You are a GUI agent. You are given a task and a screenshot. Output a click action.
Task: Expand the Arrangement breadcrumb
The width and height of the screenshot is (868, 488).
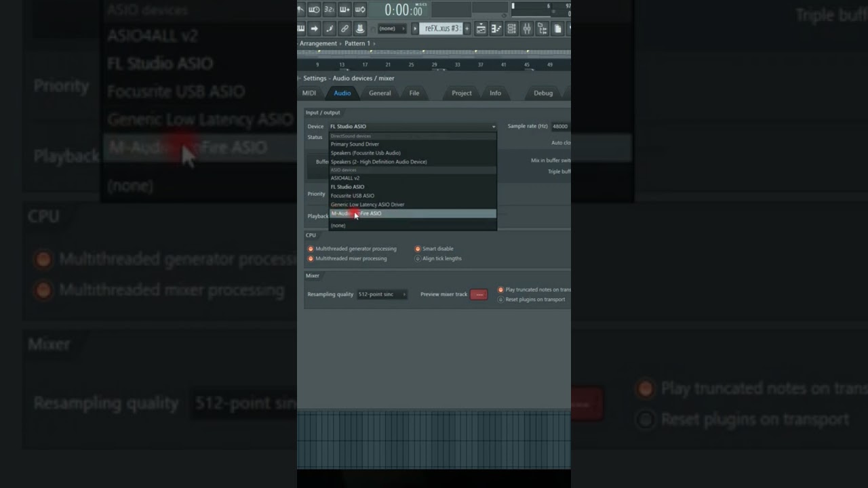pos(318,43)
